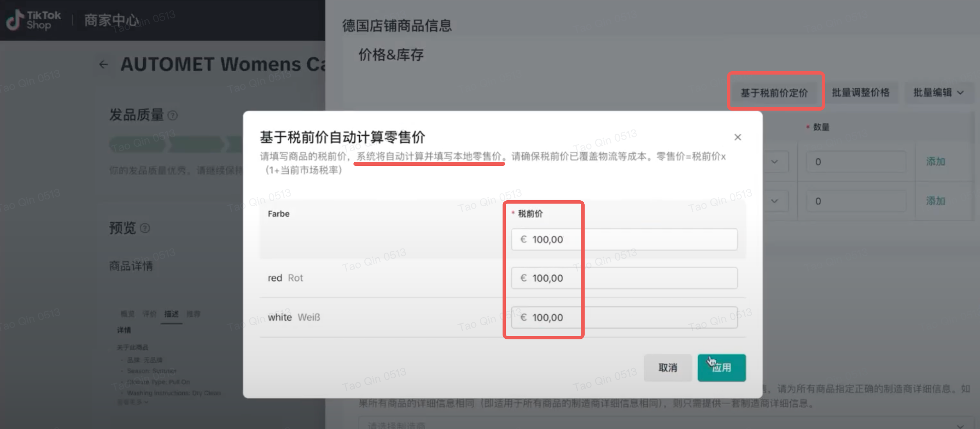Expand the first row dropdown chevron beside quantity

point(774,162)
